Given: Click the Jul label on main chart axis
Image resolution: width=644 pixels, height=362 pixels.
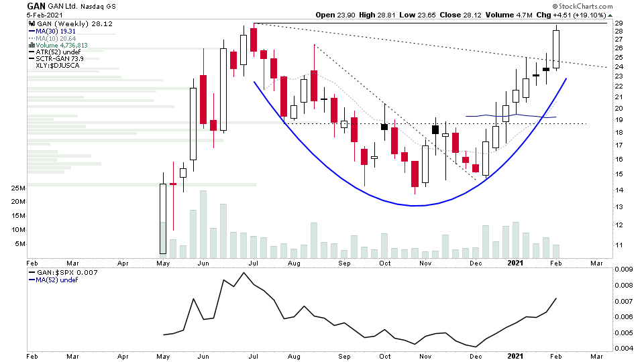Looking at the screenshot, I should (x=254, y=263).
